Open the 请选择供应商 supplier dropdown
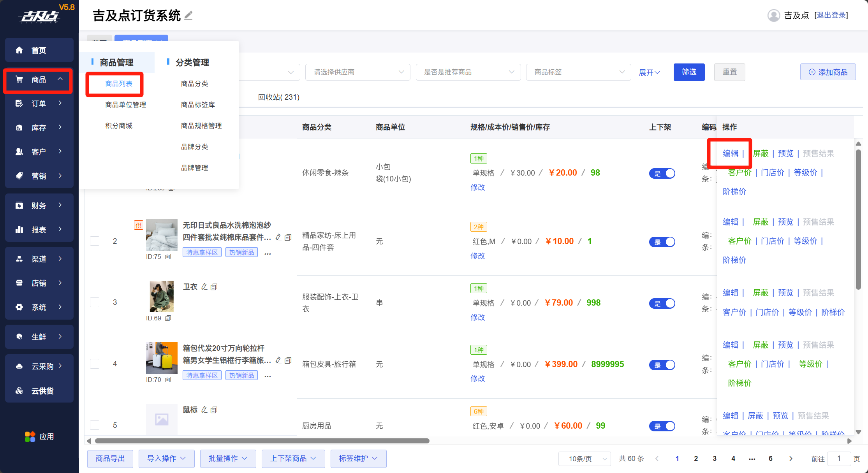The image size is (868, 473). (x=357, y=72)
